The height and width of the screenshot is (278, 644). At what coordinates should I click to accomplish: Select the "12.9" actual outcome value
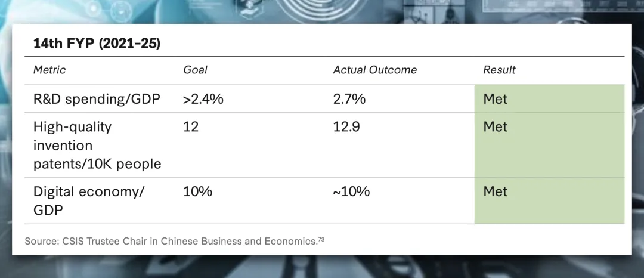tap(346, 127)
